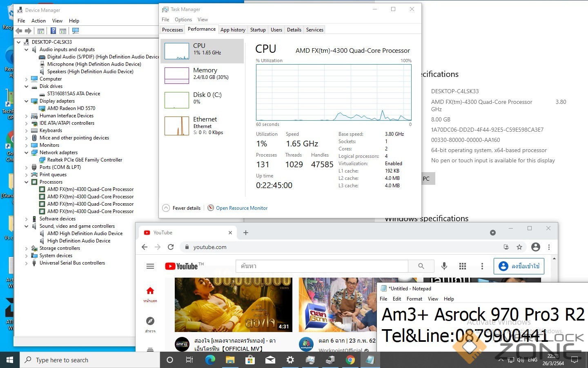Collapse the Processors tree node

tap(27, 182)
